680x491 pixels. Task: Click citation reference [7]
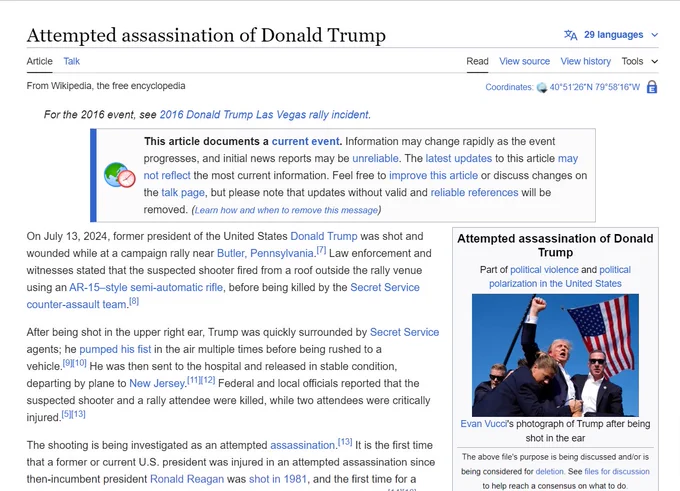tap(321, 250)
